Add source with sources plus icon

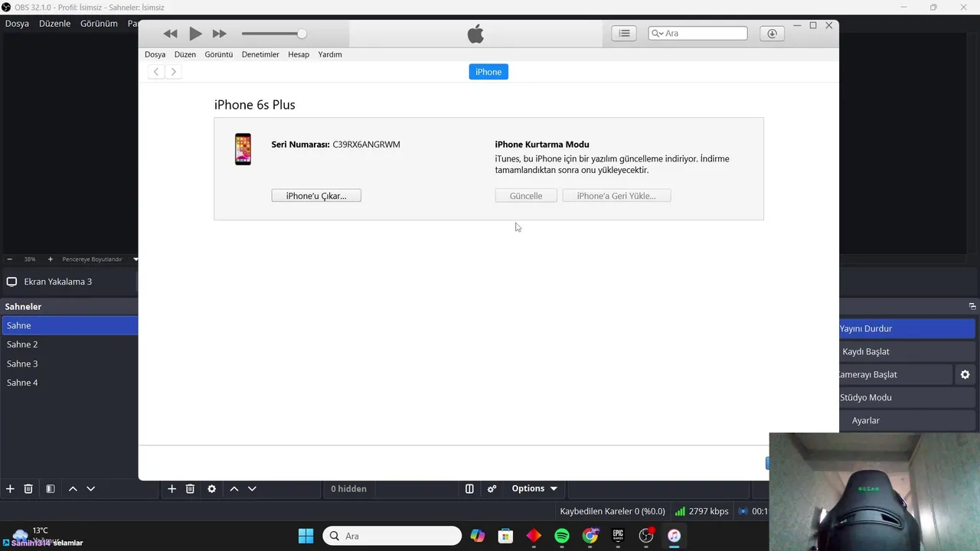[171, 489]
